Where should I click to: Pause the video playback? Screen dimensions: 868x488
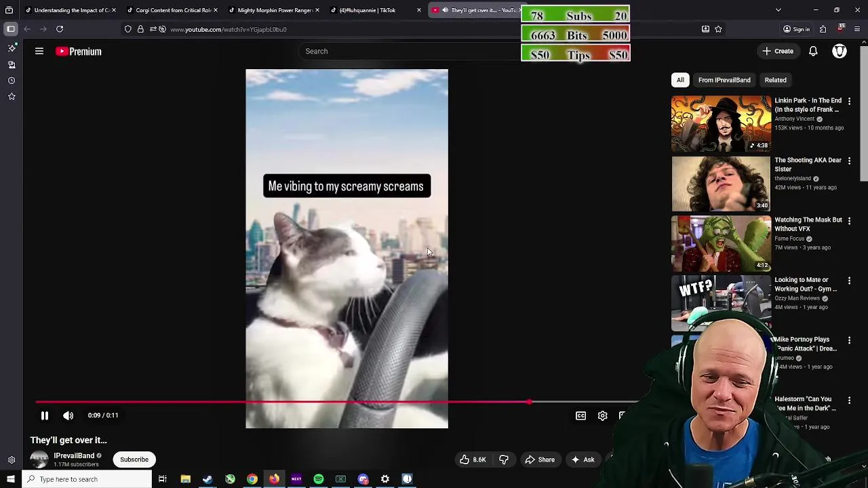click(45, 415)
